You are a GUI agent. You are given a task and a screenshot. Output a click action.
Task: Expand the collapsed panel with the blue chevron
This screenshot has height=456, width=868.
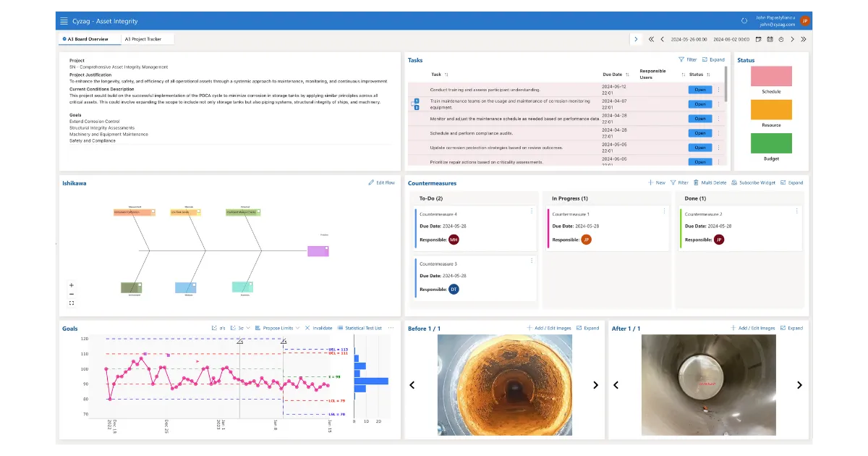tap(635, 39)
